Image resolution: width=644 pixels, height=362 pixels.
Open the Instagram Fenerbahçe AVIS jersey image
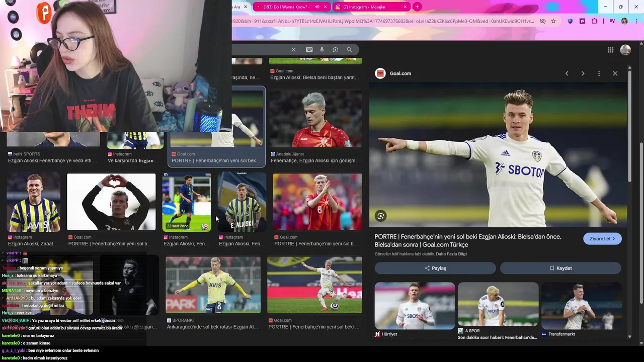pos(34,202)
